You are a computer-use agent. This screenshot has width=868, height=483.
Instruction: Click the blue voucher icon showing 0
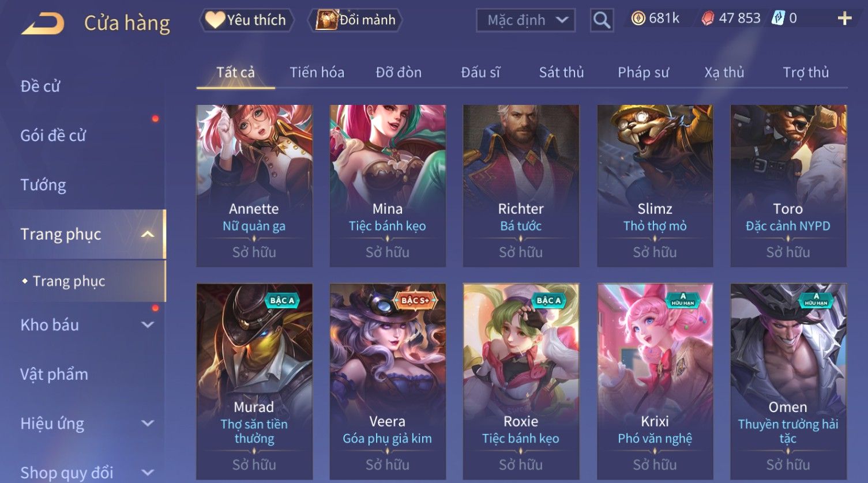pyautogui.click(x=778, y=18)
